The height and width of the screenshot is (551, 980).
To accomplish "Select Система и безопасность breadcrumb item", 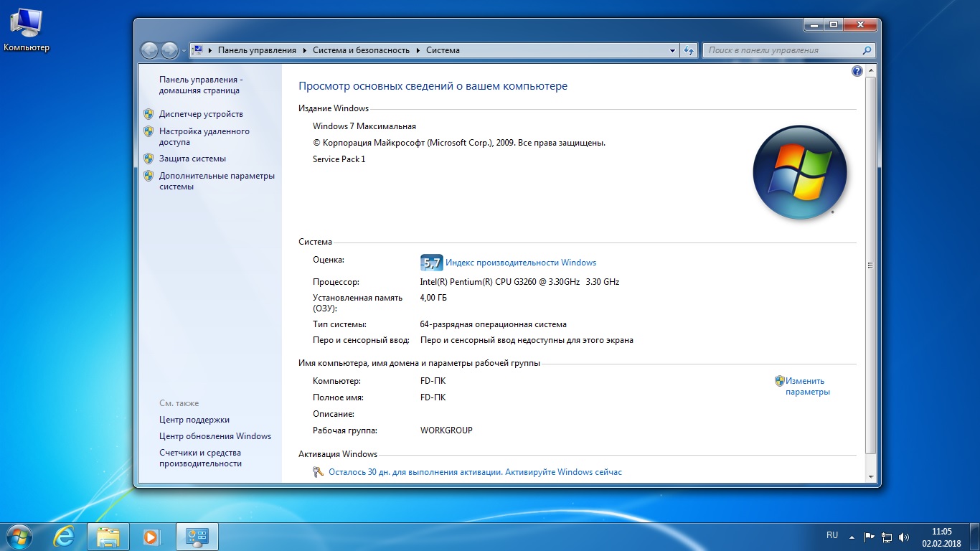I will coord(361,50).
